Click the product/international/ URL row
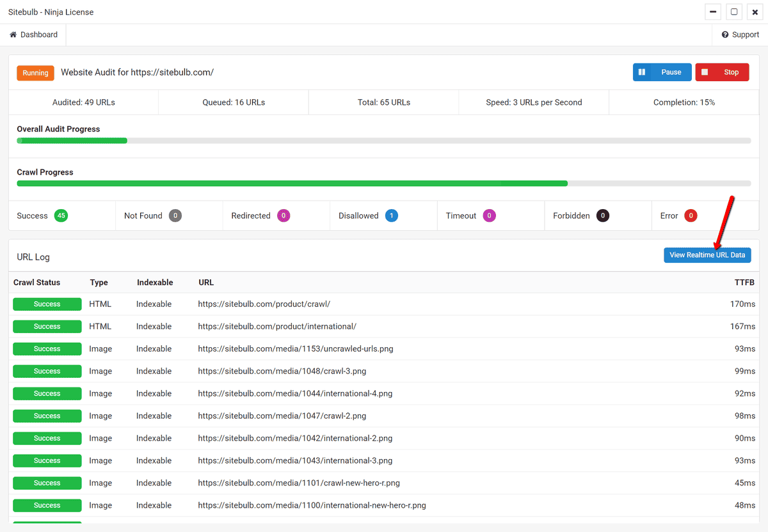 (384, 327)
